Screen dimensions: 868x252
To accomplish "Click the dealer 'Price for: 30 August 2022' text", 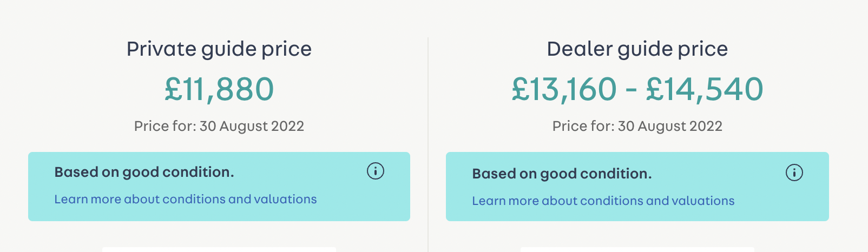I will pyautogui.click(x=637, y=127).
